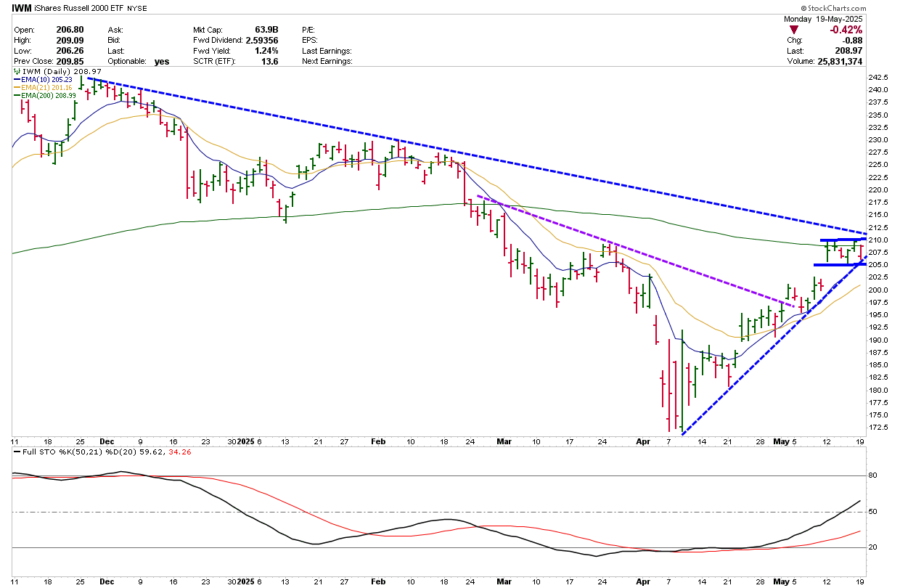Viewport: 900px width, 588px height.
Task: Click the 80 level on stochastic axis
Action: pos(873,476)
